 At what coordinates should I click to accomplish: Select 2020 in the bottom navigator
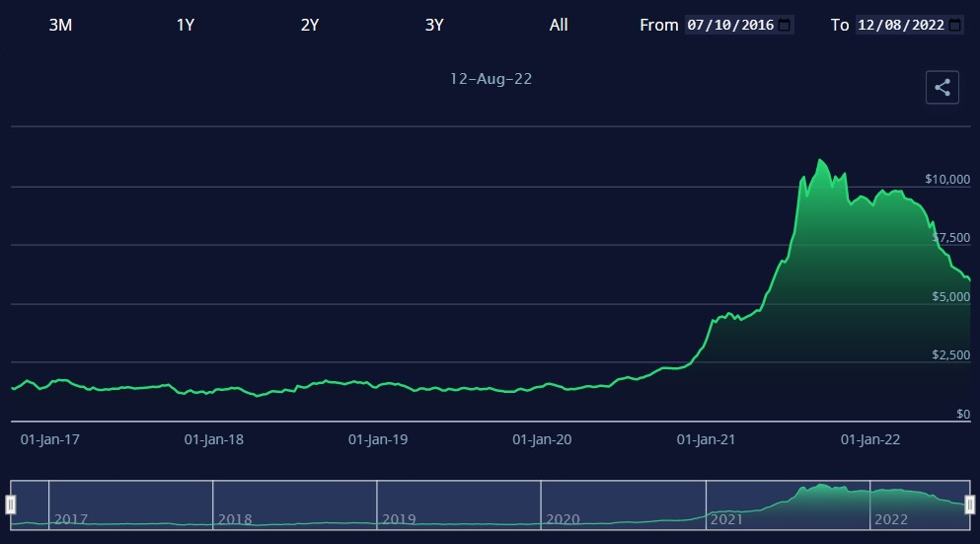pos(563,518)
